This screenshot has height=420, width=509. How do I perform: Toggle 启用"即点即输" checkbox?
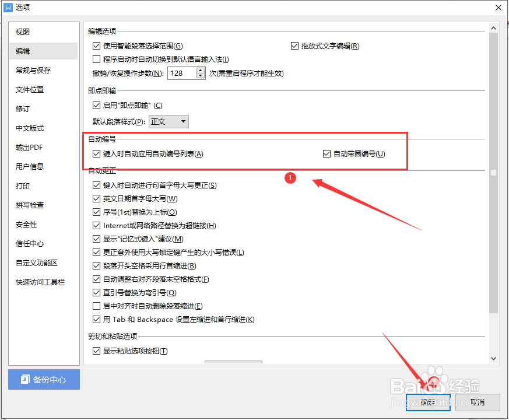[x=96, y=105]
